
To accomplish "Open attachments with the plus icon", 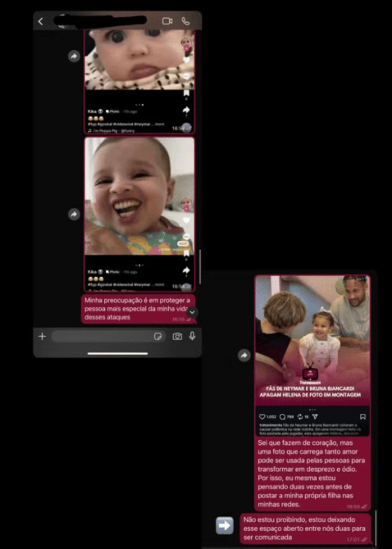I will [x=42, y=336].
